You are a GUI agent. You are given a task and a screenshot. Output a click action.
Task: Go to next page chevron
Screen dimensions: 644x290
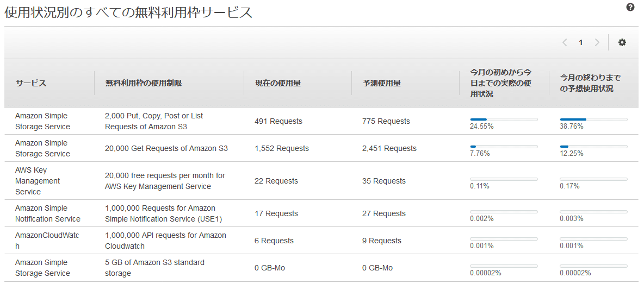[597, 42]
